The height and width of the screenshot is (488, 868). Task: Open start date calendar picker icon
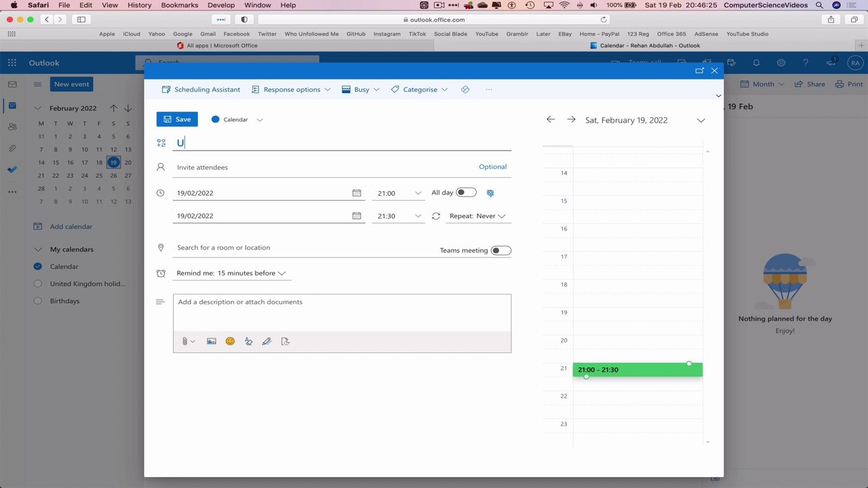point(357,193)
